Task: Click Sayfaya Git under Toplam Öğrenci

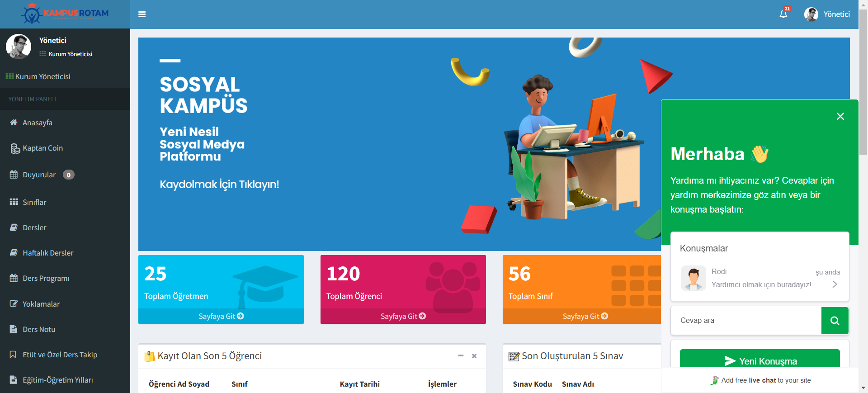Action: tap(403, 316)
